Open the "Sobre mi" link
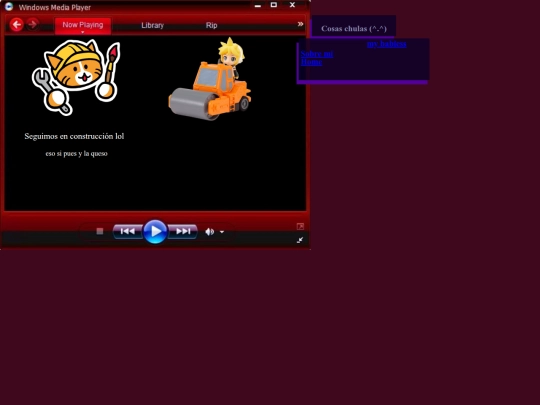Viewport: 540px width, 405px height. 317,54
